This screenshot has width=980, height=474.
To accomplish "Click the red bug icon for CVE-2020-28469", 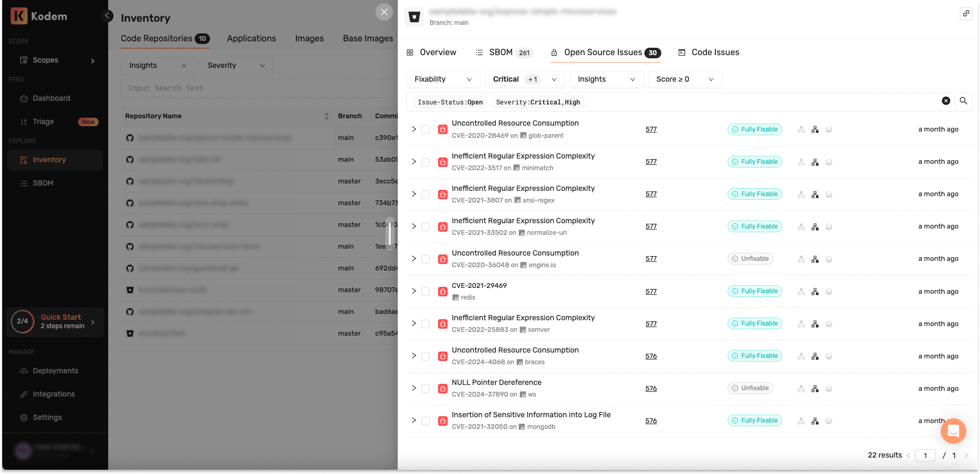I will (442, 129).
